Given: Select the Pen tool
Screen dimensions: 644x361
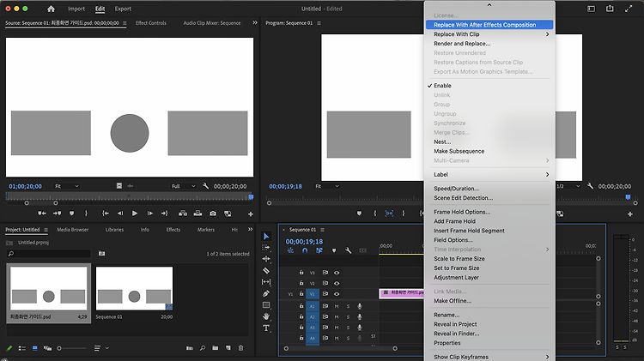Looking at the screenshot, I should click(x=266, y=293).
